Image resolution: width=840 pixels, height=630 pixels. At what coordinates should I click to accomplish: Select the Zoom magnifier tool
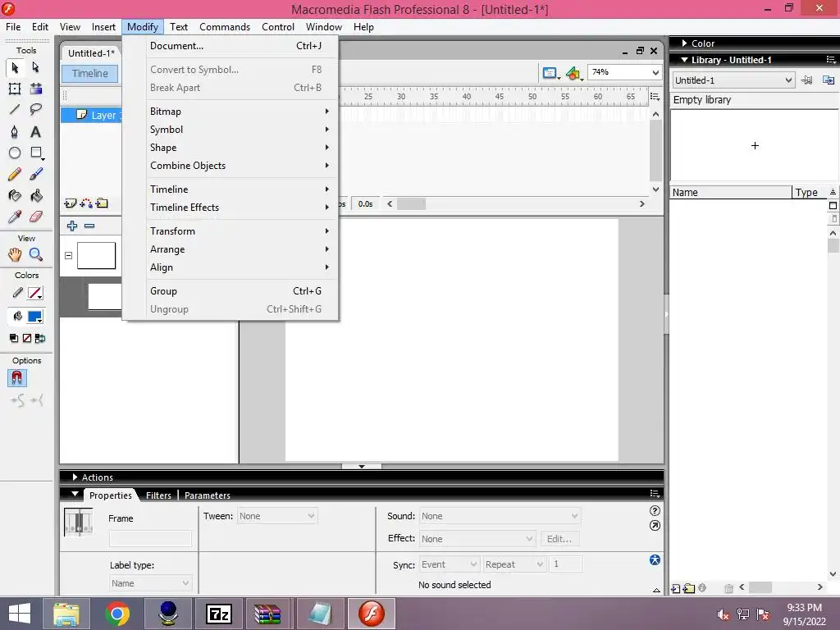[36, 255]
